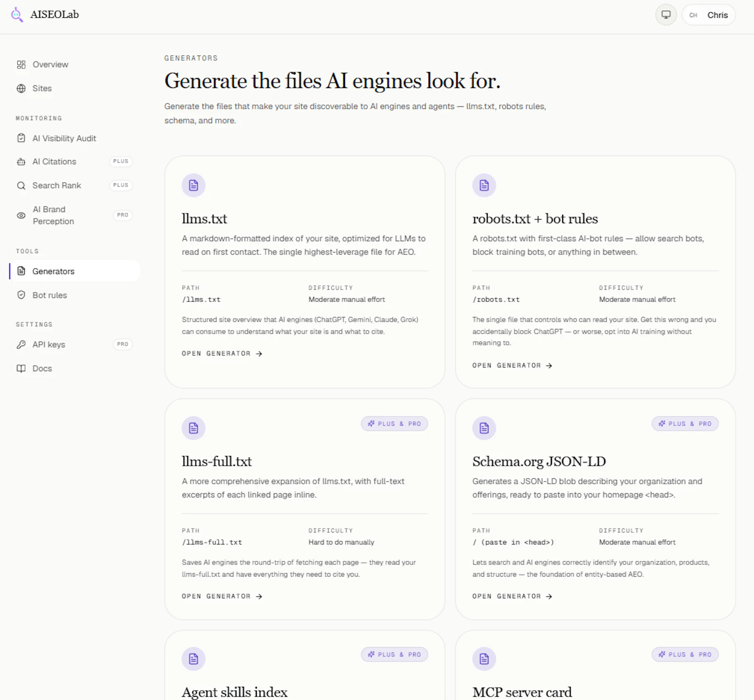Click the Generate the files AI engines heading

(x=332, y=81)
